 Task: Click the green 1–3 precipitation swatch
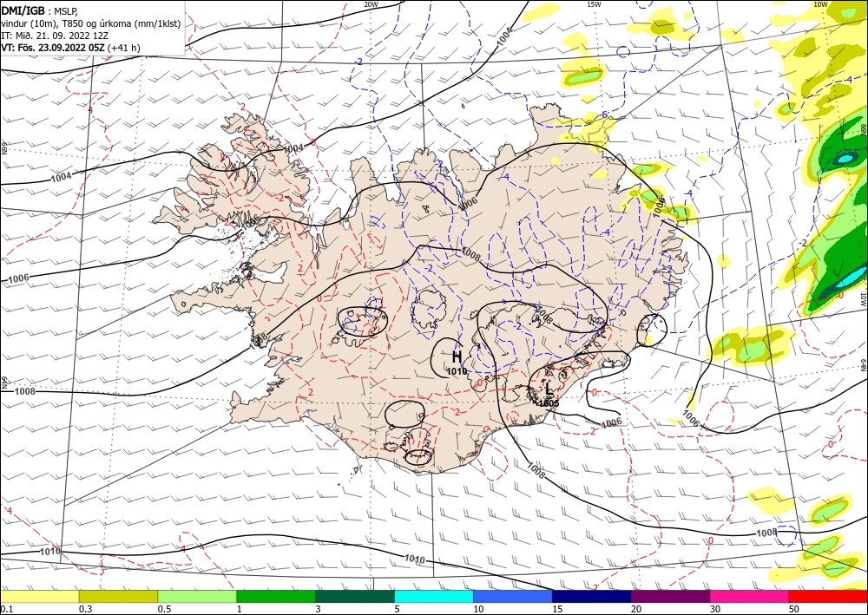(x=276, y=596)
